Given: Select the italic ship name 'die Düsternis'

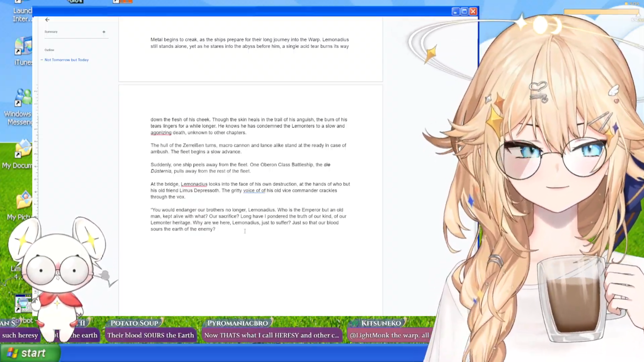Looking at the screenshot, I should tap(241, 168).
